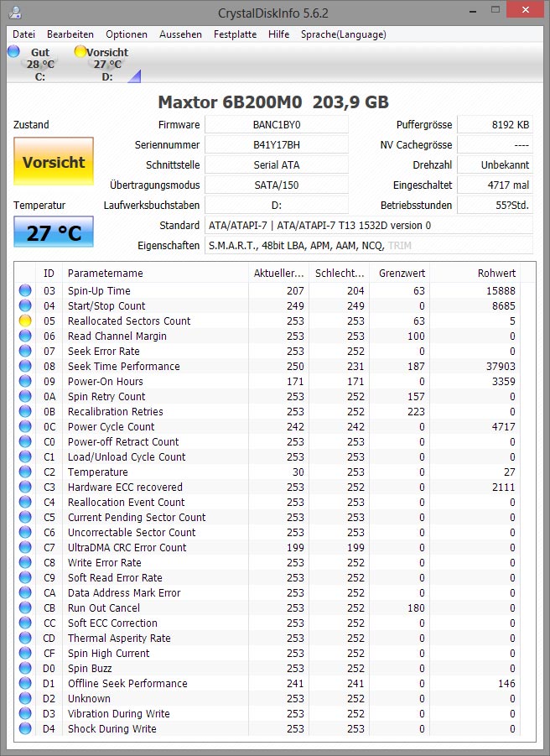The width and height of the screenshot is (550, 756).
Task: Click the 27 °C temperature button
Action: click(54, 232)
